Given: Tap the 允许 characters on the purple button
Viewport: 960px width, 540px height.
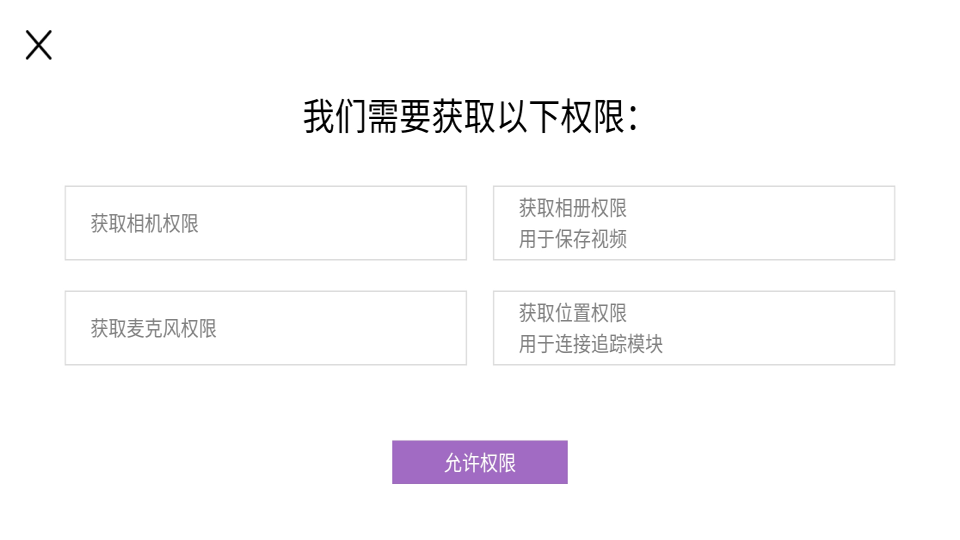Looking at the screenshot, I should 462,463.
